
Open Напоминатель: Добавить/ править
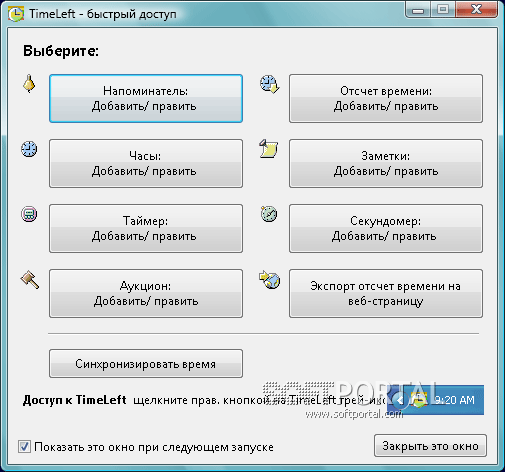pos(146,99)
